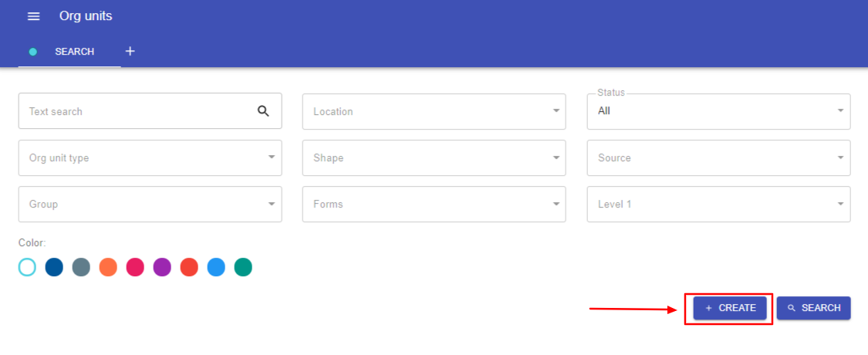Choose the purple color swatch
Screen dimensions: 868x355
tap(162, 267)
